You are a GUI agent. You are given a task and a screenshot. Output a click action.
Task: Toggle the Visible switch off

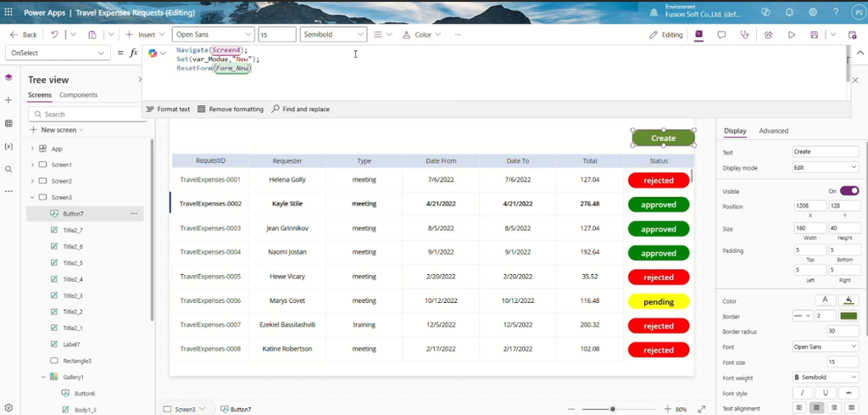[x=849, y=191]
